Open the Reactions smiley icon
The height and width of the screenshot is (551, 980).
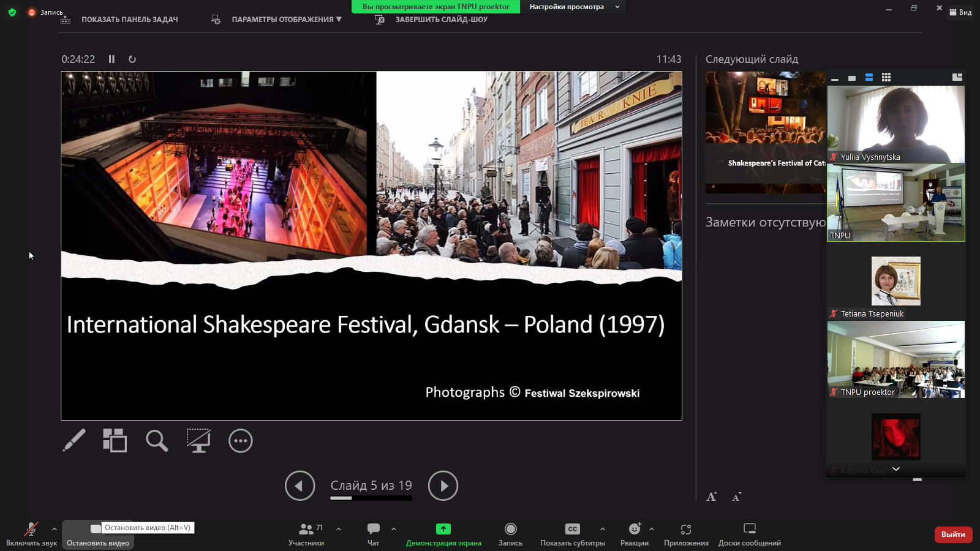tap(634, 529)
